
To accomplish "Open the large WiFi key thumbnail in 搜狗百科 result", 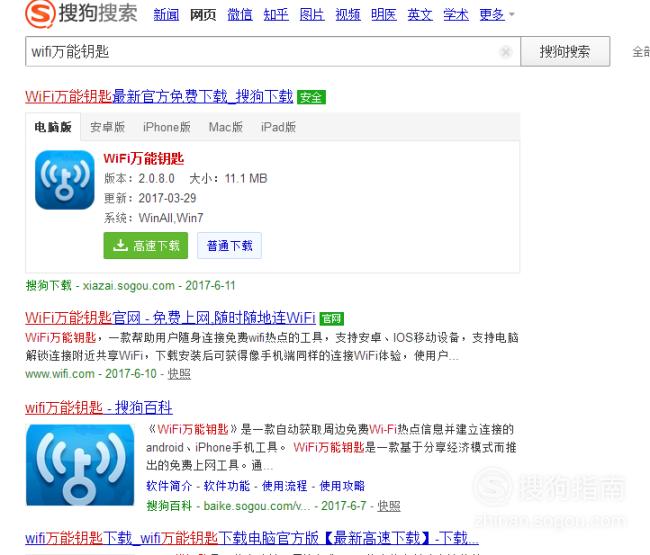I will (x=80, y=465).
